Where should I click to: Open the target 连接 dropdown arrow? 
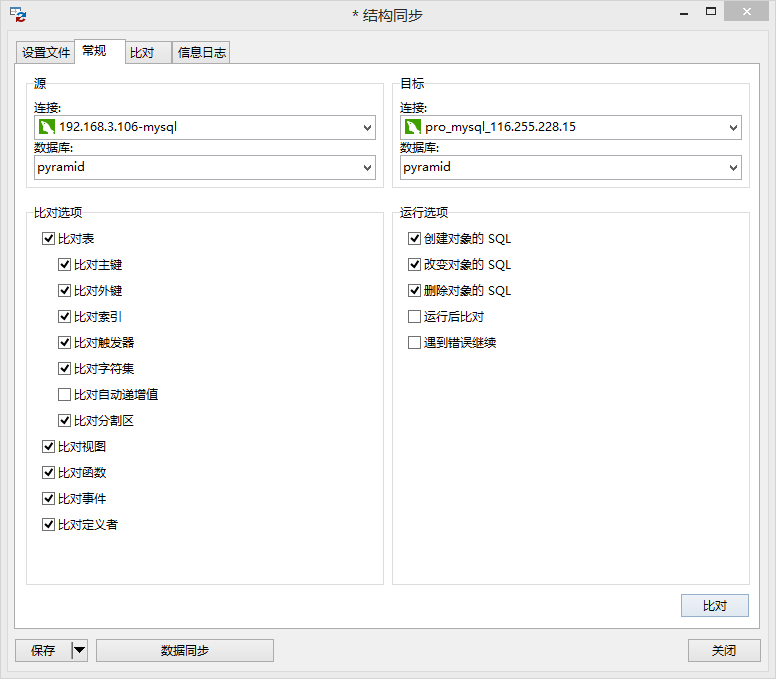[x=733, y=128]
